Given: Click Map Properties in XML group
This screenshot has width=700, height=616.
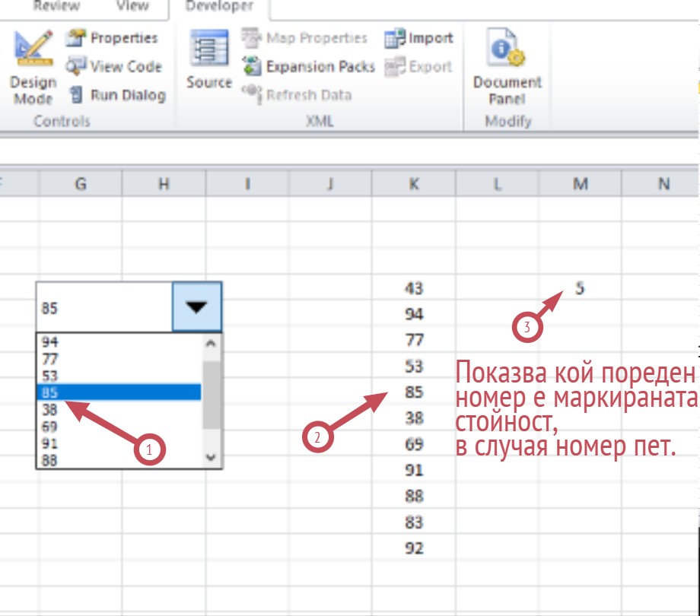Looking at the screenshot, I should coord(304,38).
